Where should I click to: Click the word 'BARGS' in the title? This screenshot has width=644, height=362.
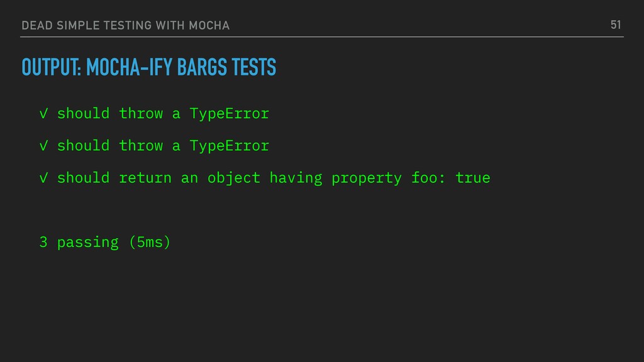(x=202, y=67)
